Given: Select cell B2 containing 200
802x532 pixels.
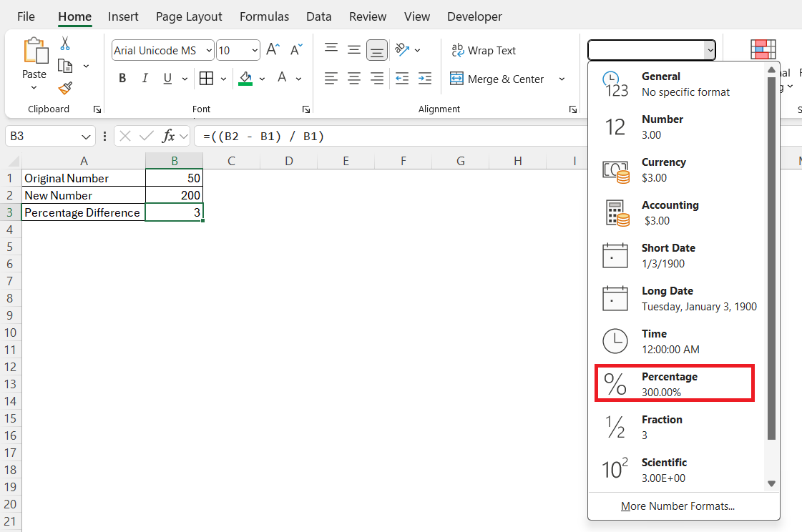Looking at the screenshot, I should point(175,195).
